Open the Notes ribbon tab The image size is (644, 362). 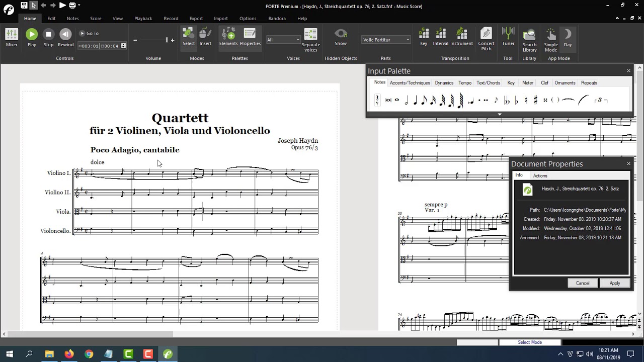[72, 19]
